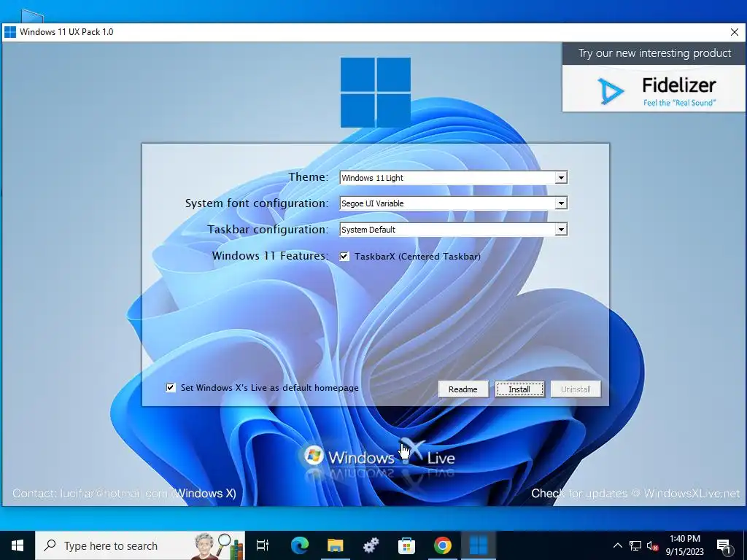The image size is (747, 560).
Task: Click Check for updates WindowsXLive.net link
Action: 635,494
